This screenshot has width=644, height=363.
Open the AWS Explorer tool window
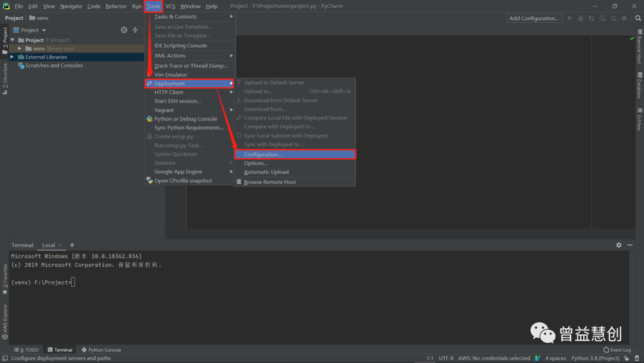[x=5, y=321]
